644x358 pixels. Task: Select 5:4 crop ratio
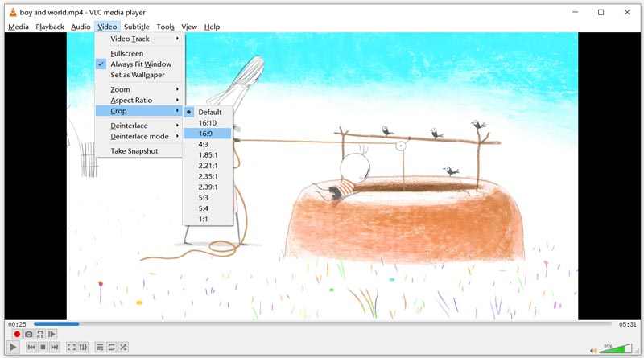[x=208, y=208]
